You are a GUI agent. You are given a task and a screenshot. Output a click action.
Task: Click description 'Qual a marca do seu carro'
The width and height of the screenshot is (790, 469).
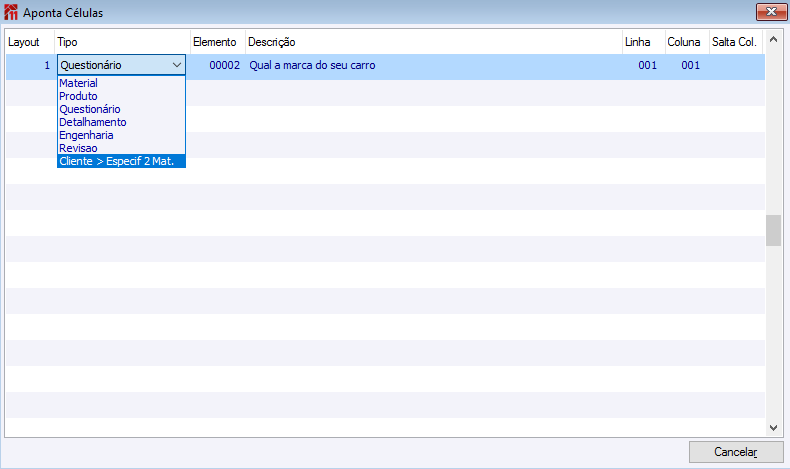coord(312,65)
